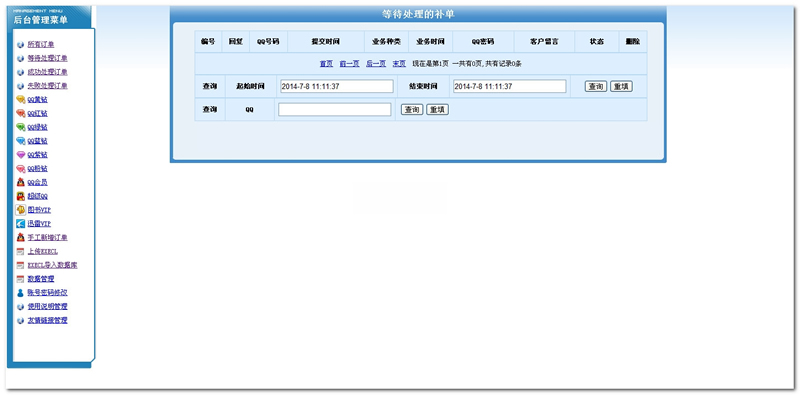Open the EXECL导入数据库 link
800x395 pixels.
coord(53,265)
